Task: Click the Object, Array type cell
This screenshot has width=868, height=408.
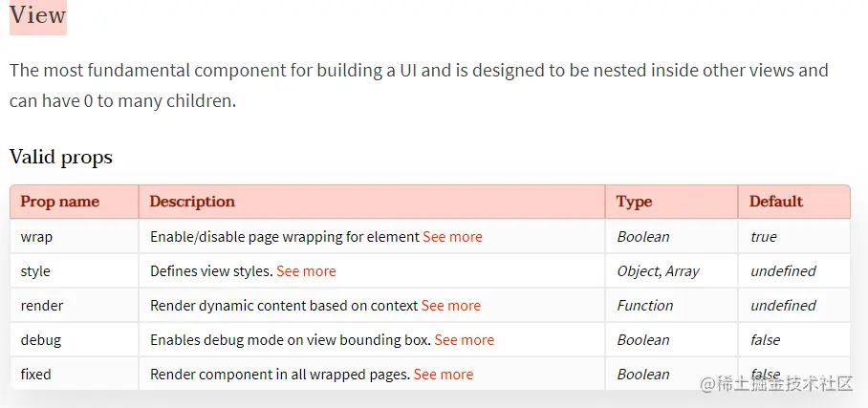Action: tap(671, 271)
